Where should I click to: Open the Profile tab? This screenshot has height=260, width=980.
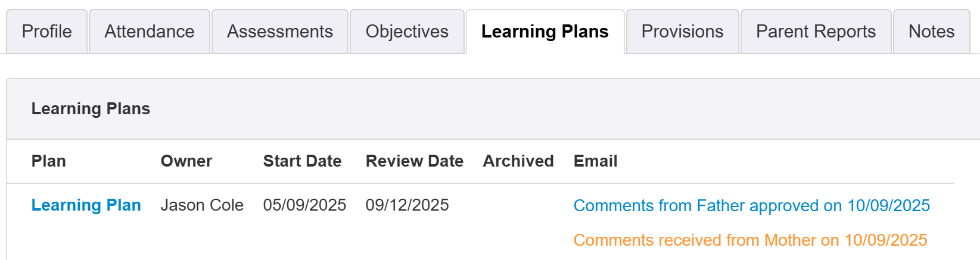coord(46,32)
